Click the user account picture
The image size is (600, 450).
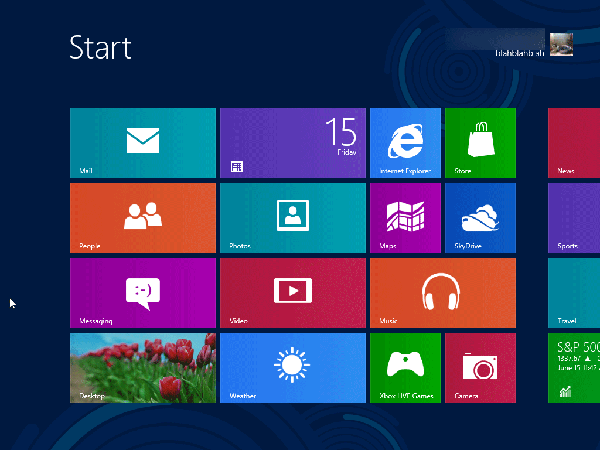561,44
